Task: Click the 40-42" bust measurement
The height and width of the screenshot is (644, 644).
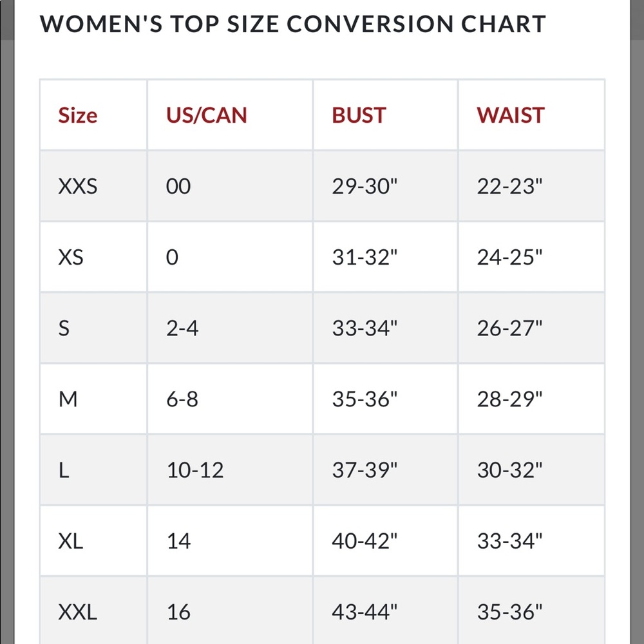Action: pos(365,541)
